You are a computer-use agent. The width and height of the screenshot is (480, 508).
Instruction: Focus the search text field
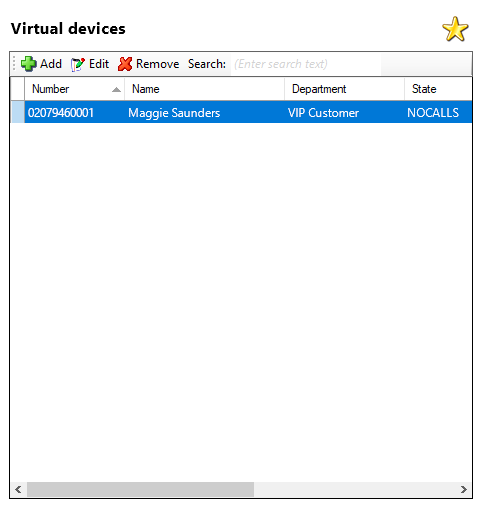pos(306,64)
